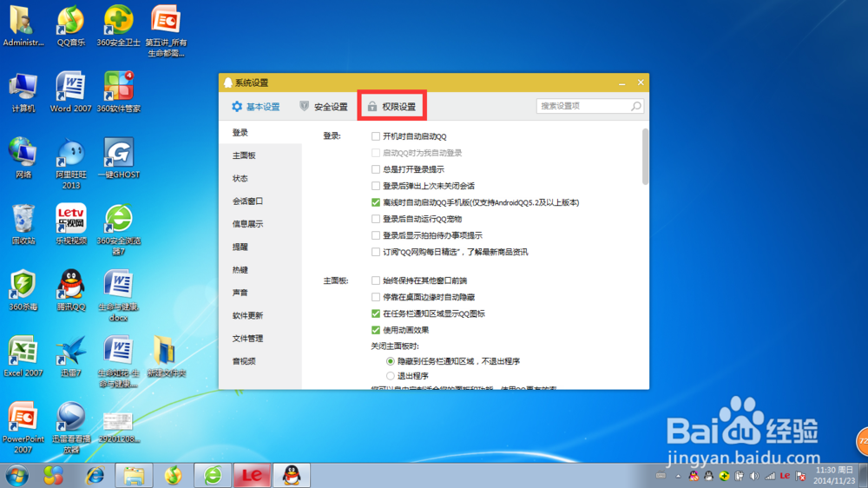The image size is (868, 488).
Task: Open the 360安全浏览器7 desktop shortcut
Action: pos(118,229)
